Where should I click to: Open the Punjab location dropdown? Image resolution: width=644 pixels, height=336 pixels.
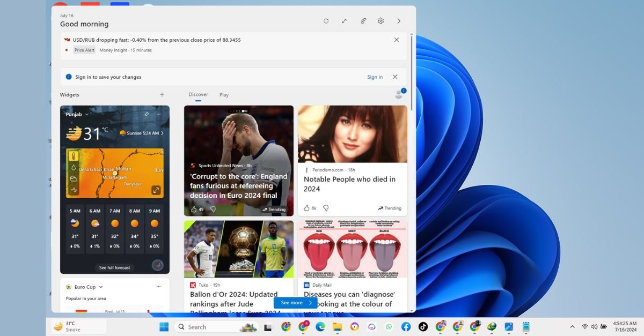click(x=87, y=114)
